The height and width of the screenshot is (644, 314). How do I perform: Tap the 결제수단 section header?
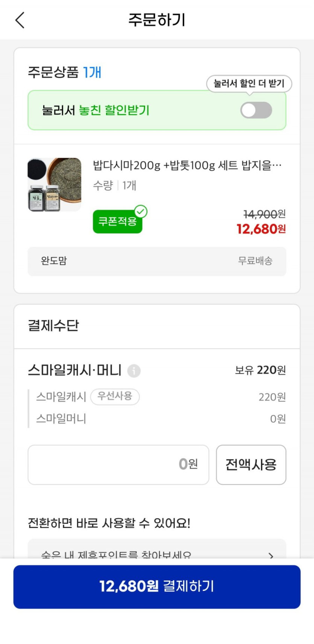[x=53, y=325]
